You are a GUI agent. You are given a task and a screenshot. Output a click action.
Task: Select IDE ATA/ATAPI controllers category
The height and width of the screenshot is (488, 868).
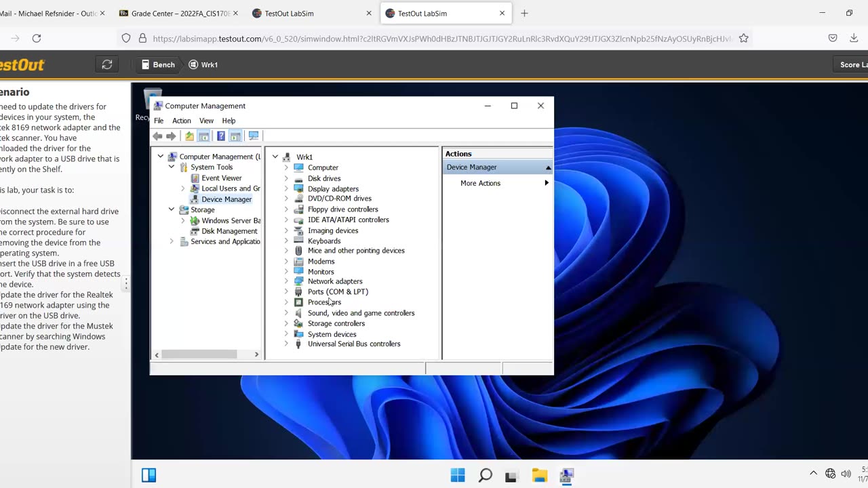tap(349, 220)
